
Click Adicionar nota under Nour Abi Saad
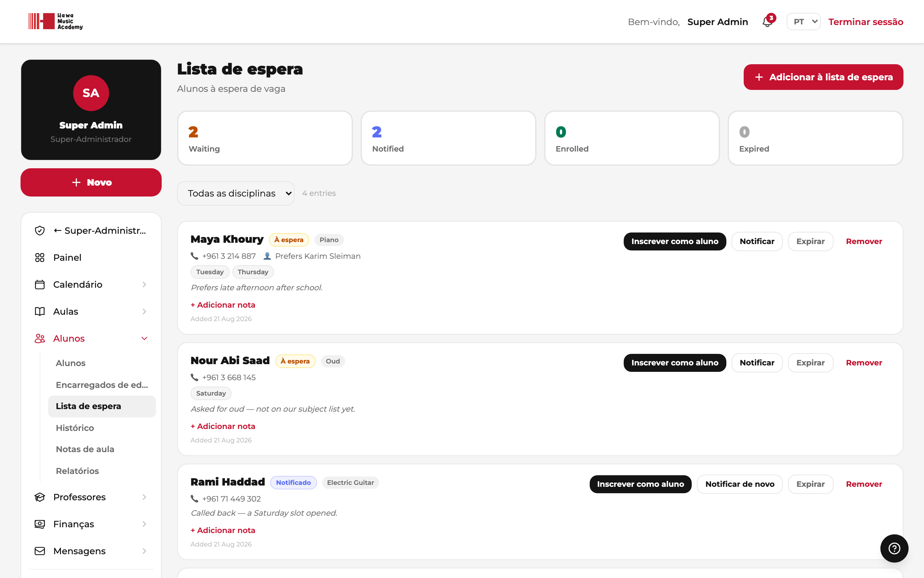[223, 426]
